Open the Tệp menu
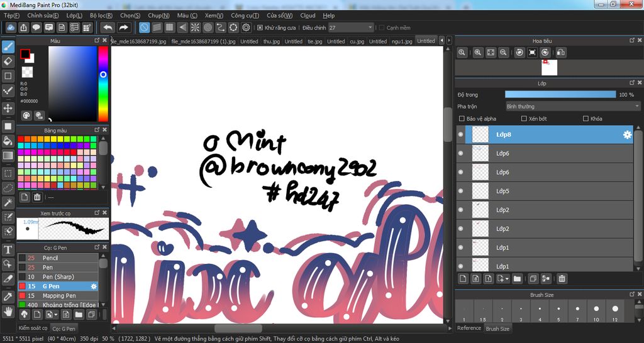This screenshot has width=644, height=343. pos(11,16)
